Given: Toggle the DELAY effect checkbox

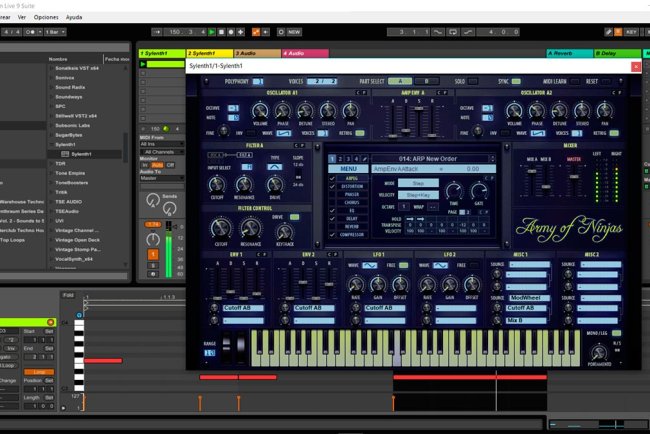Looking at the screenshot, I should coord(332,218).
